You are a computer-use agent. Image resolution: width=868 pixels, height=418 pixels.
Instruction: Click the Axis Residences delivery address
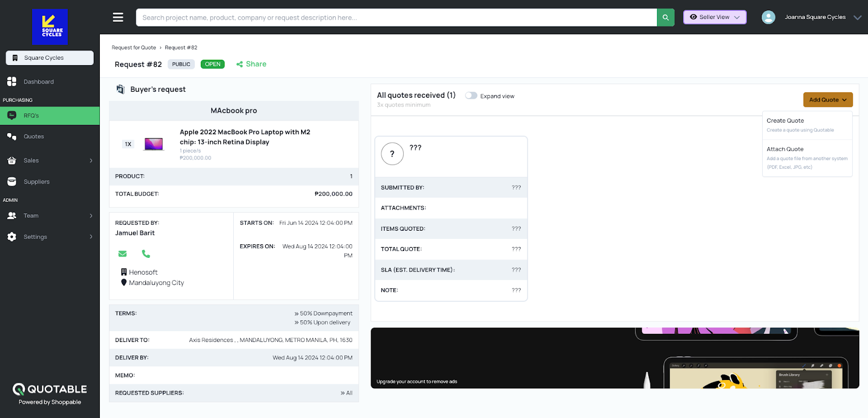point(271,340)
